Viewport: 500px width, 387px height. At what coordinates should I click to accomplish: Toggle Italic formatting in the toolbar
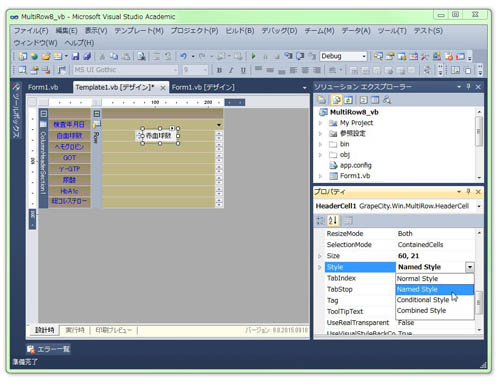[x=231, y=70]
